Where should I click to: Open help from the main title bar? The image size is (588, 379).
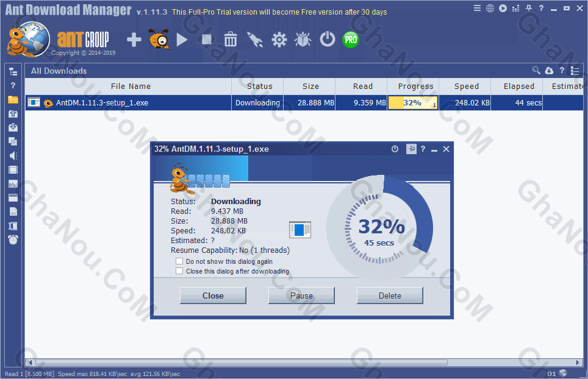click(x=541, y=8)
